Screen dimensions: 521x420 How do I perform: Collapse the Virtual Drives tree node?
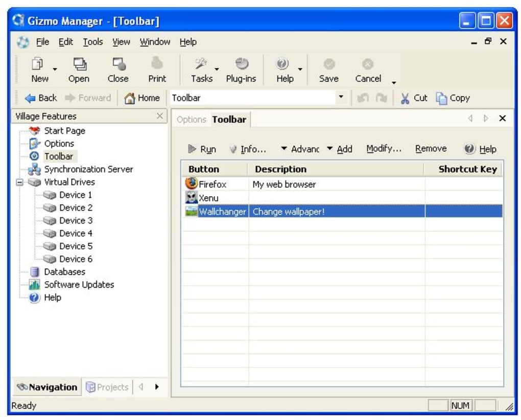(x=19, y=182)
